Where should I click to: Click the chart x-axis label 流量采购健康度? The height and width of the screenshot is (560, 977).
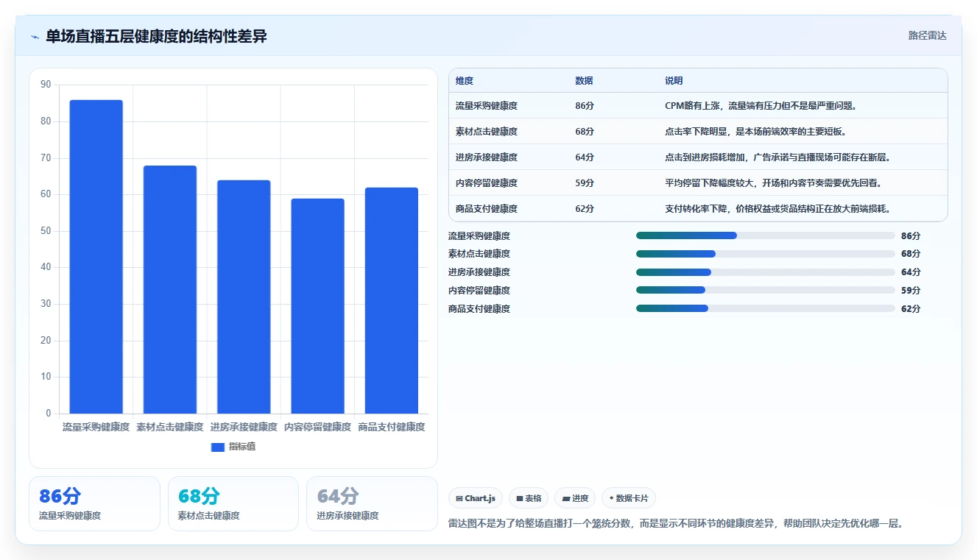pyautogui.click(x=96, y=427)
